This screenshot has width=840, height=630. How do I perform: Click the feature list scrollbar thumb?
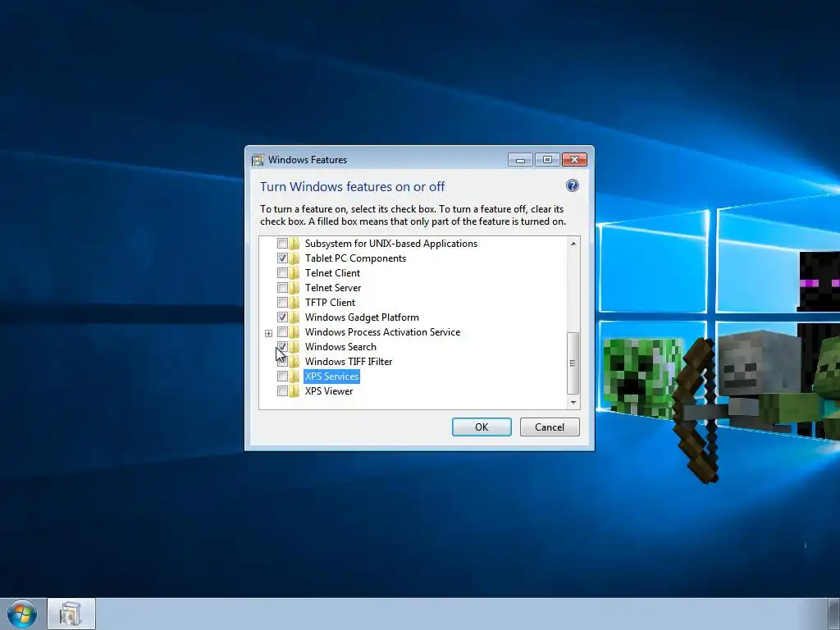(x=573, y=363)
